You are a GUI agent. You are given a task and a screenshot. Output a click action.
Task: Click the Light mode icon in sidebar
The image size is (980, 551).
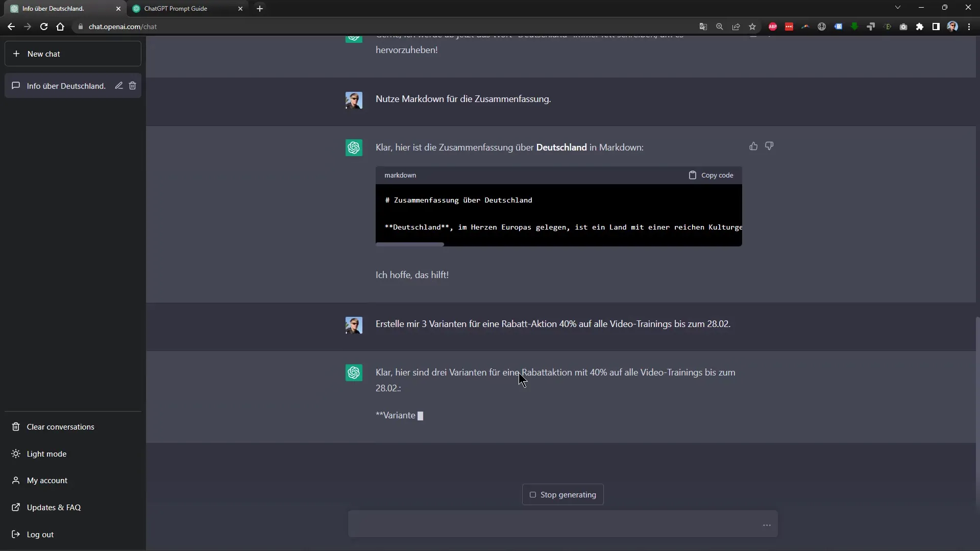16,453
